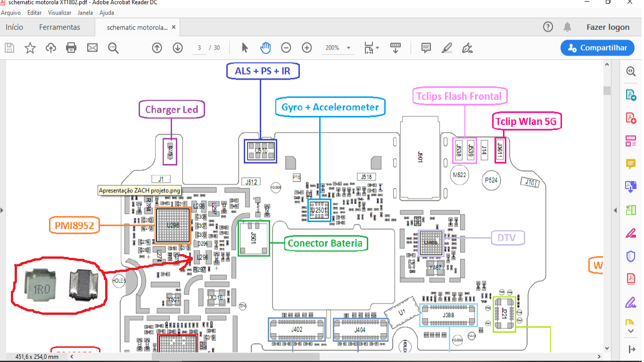Viewport: 644px width, 362px height.
Task: Expand left navigation panel handle
Action: (x=2, y=210)
